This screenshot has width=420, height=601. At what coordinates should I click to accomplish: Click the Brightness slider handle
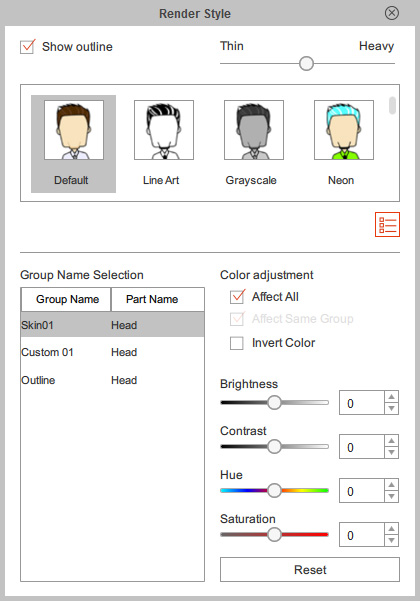pos(274,402)
